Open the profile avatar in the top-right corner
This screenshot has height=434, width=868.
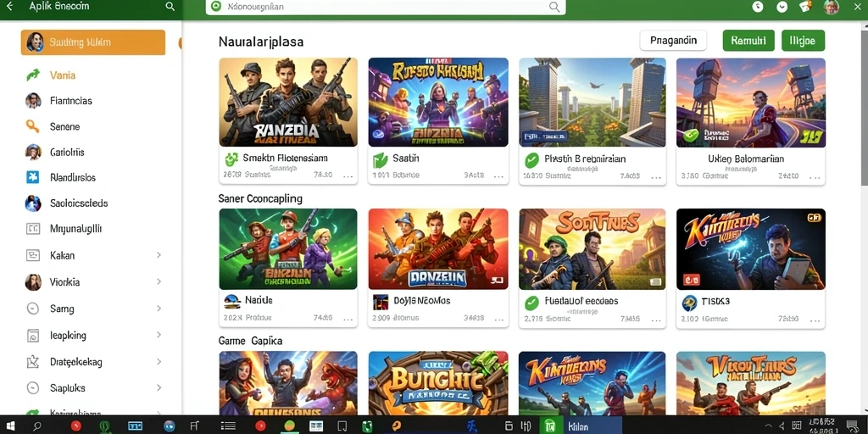pyautogui.click(x=831, y=7)
